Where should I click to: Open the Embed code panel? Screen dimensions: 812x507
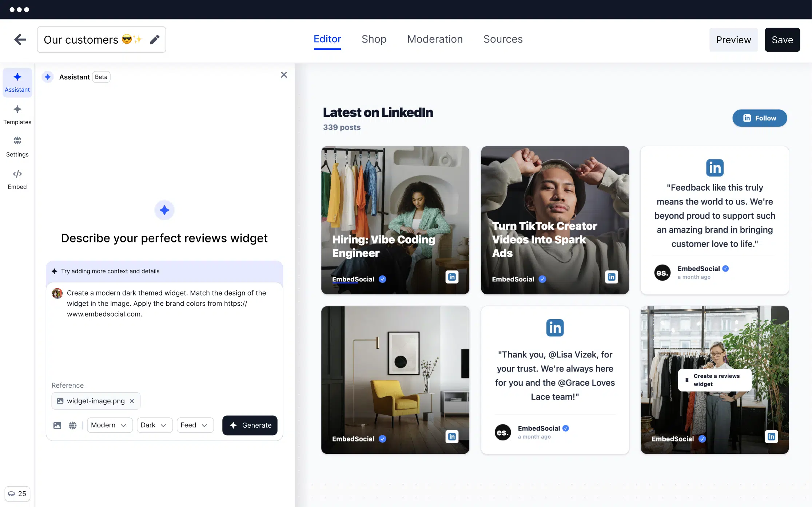click(17, 179)
